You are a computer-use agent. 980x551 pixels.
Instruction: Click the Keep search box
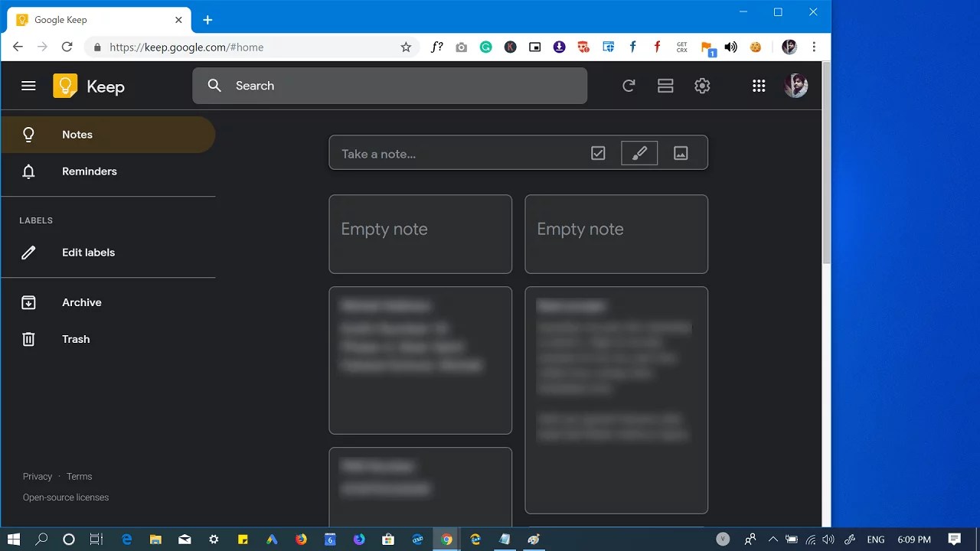(390, 86)
